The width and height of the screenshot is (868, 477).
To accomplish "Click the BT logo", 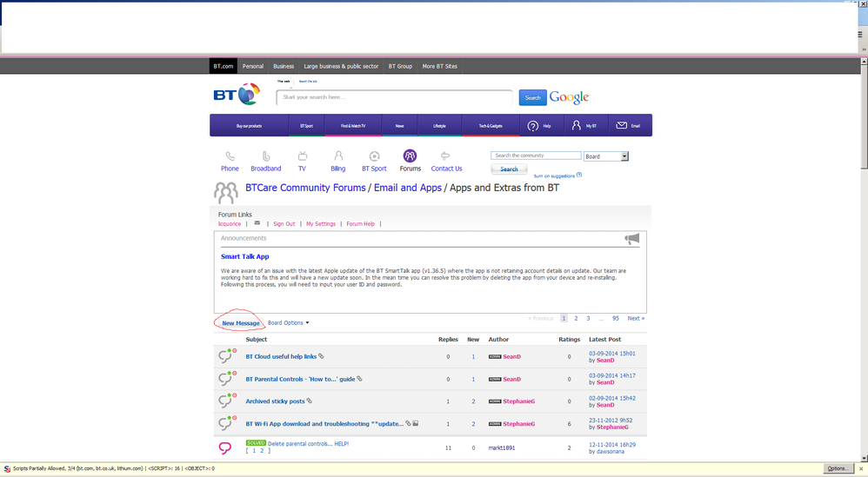I will click(x=237, y=95).
